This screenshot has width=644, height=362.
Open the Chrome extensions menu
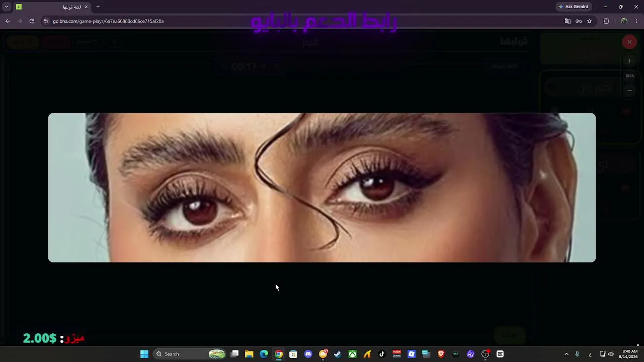click(x=606, y=21)
